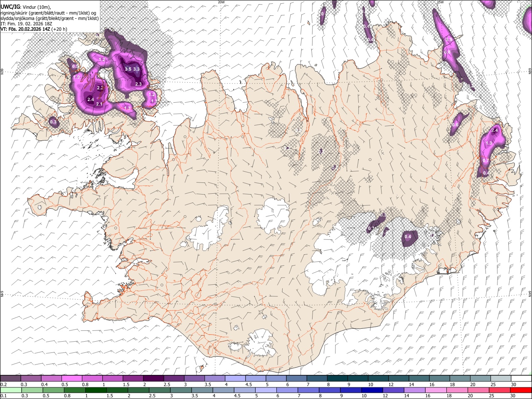The image size is (532, 399).
Task: Click the pink 16 swatch in lower legend
Action: (x=436, y=390)
